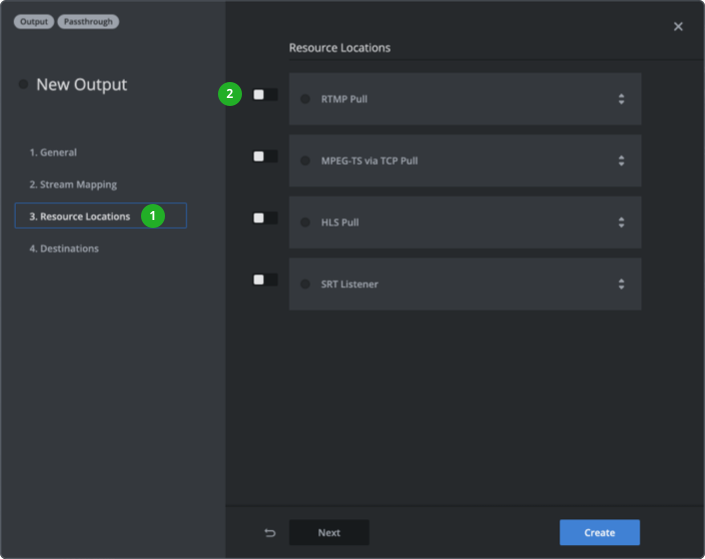Click the Next button

click(329, 533)
